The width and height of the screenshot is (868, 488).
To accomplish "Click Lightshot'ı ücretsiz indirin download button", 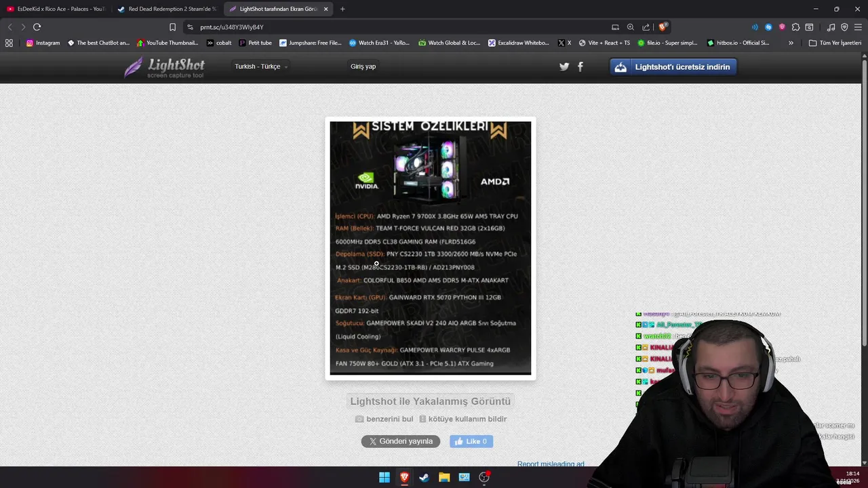I will coord(673,66).
